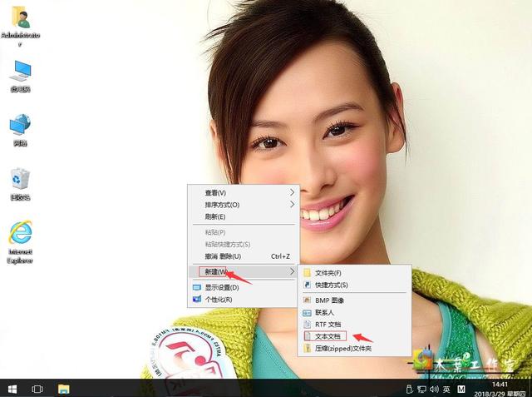Open Task View on the taskbar

tap(37, 389)
